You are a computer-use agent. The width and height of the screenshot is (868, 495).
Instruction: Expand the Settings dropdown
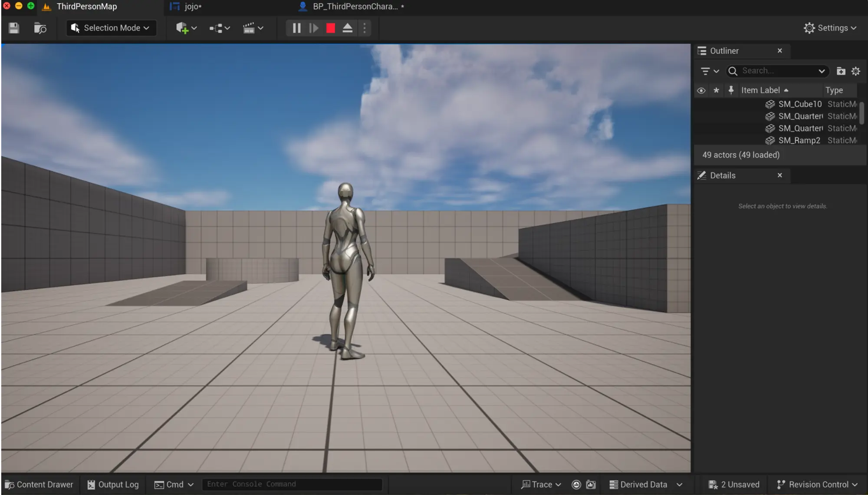pos(830,28)
